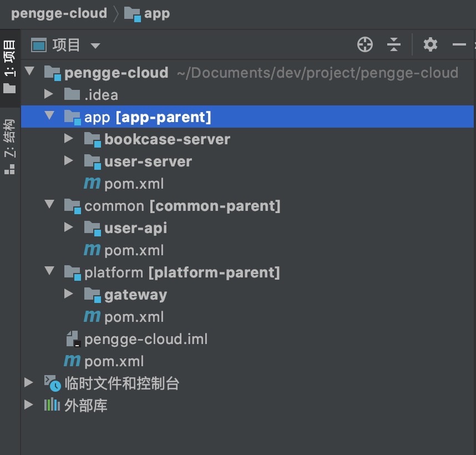Switch to the 1: 项目 side tab

point(10,67)
